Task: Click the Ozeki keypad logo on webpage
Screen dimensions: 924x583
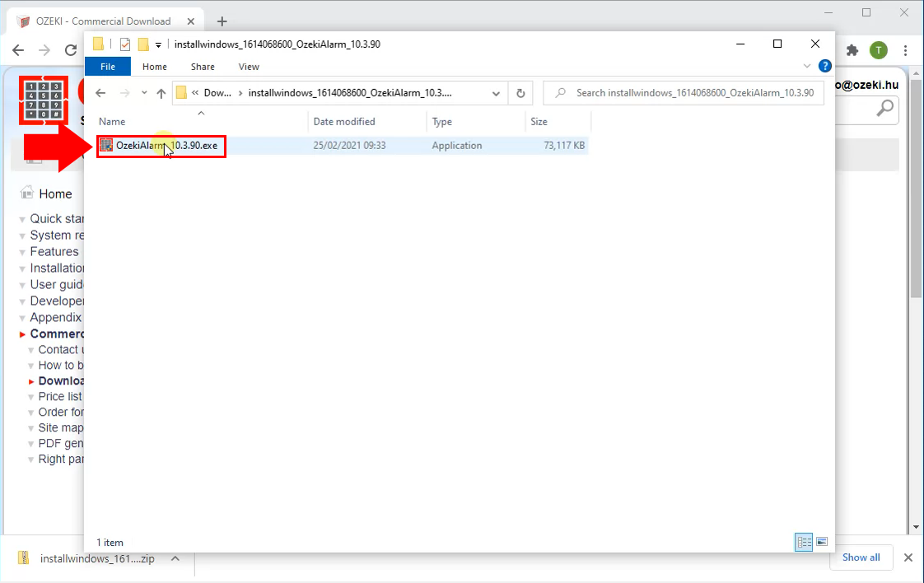Action: (x=43, y=100)
